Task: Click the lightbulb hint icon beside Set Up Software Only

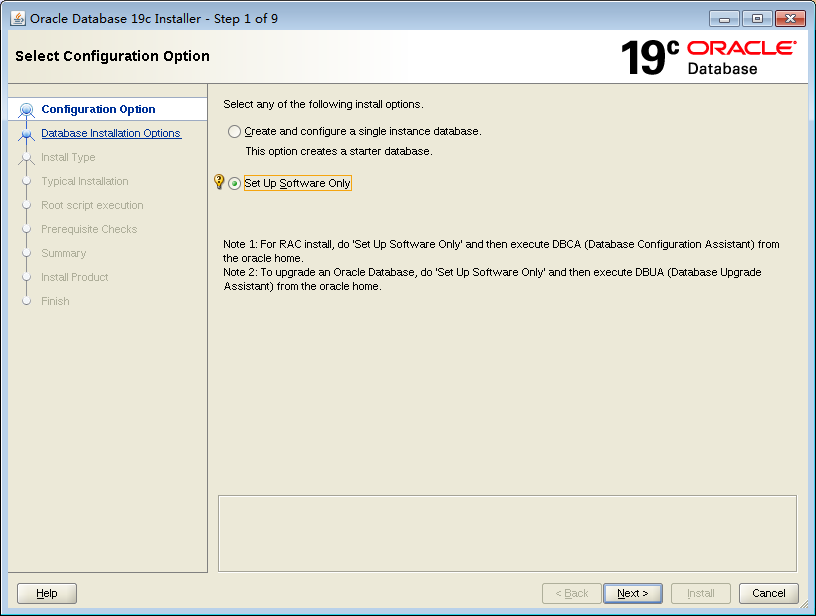Action: [x=219, y=182]
